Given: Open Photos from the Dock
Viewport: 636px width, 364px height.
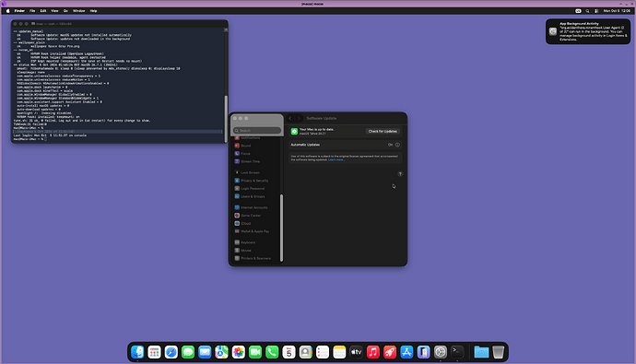Looking at the screenshot, I should pyautogui.click(x=239, y=352).
